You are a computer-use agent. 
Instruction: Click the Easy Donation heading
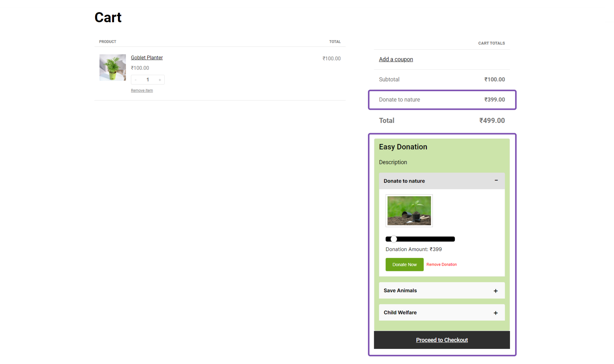pyautogui.click(x=403, y=147)
